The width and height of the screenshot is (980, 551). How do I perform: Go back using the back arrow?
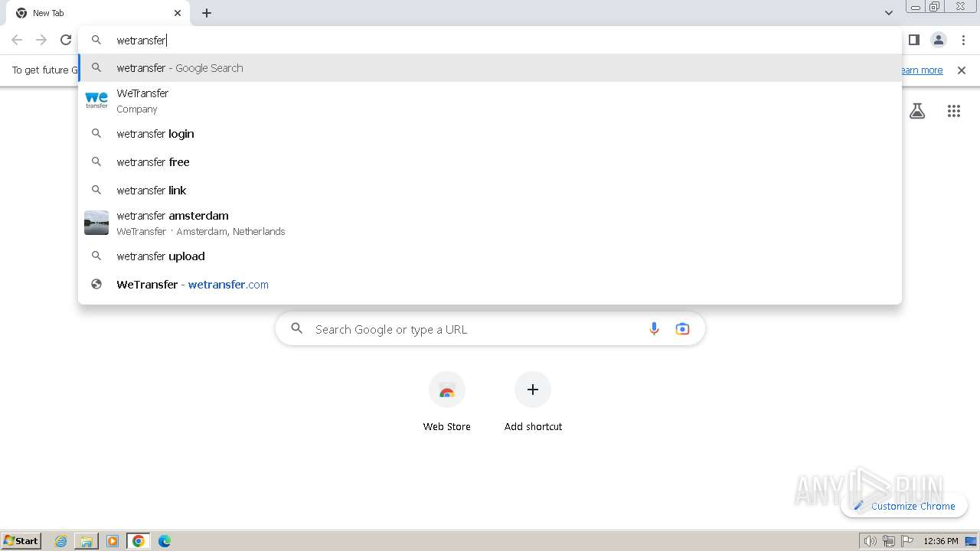(x=17, y=40)
